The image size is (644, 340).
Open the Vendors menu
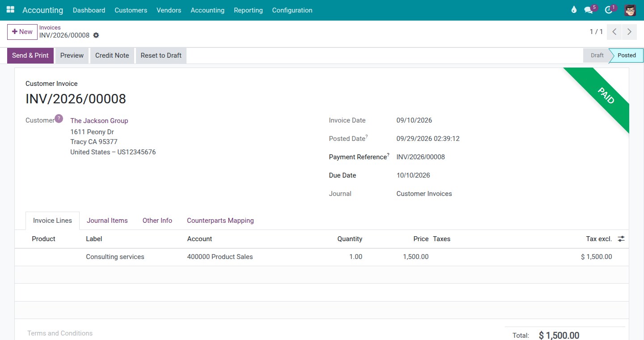click(x=169, y=10)
